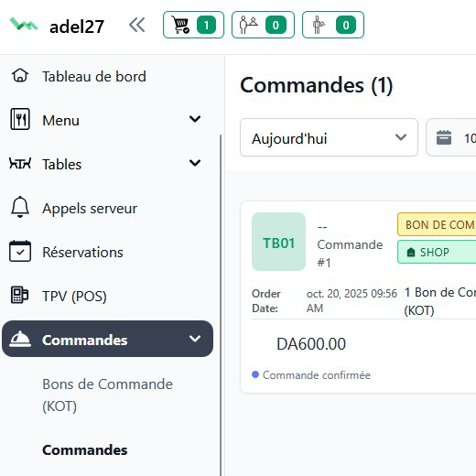Click the bell icon for Appels serveur
This screenshot has width=476, height=476.
(20, 207)
